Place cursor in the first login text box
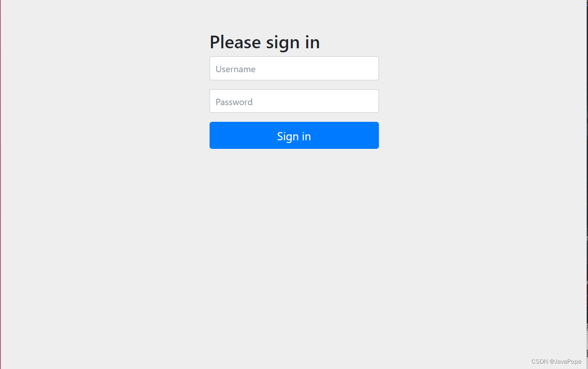Image resolution: width=588 pixels, height=369 pixels. tap(294, 69)
